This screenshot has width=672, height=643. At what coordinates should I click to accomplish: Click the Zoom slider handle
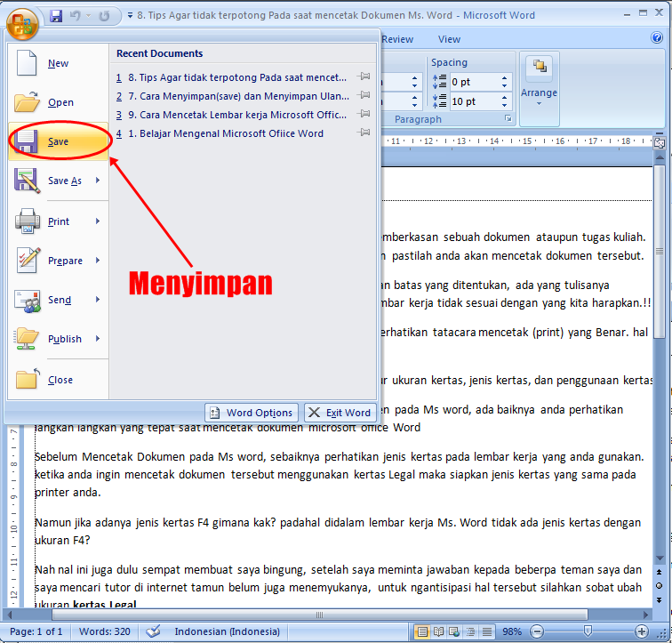coord(588,631)
